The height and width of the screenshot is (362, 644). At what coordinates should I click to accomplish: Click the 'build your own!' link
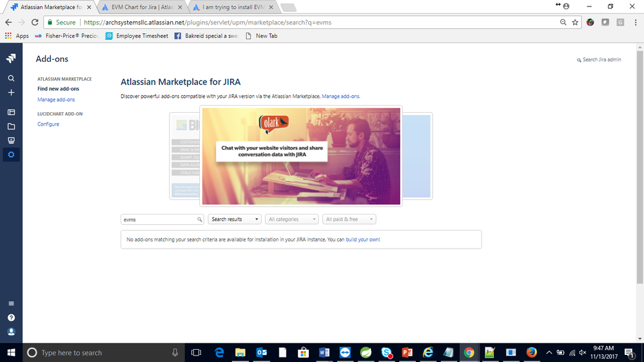click(x=363, y=240)
